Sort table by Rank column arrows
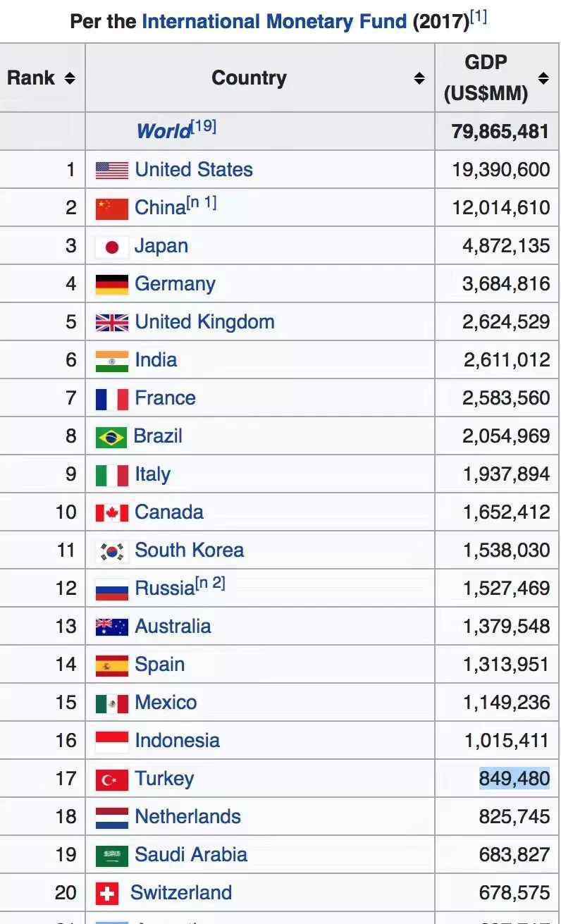Image resolution: width=561 pixels, height=924 pixels. pyautogui.click(x=70, y=78)
